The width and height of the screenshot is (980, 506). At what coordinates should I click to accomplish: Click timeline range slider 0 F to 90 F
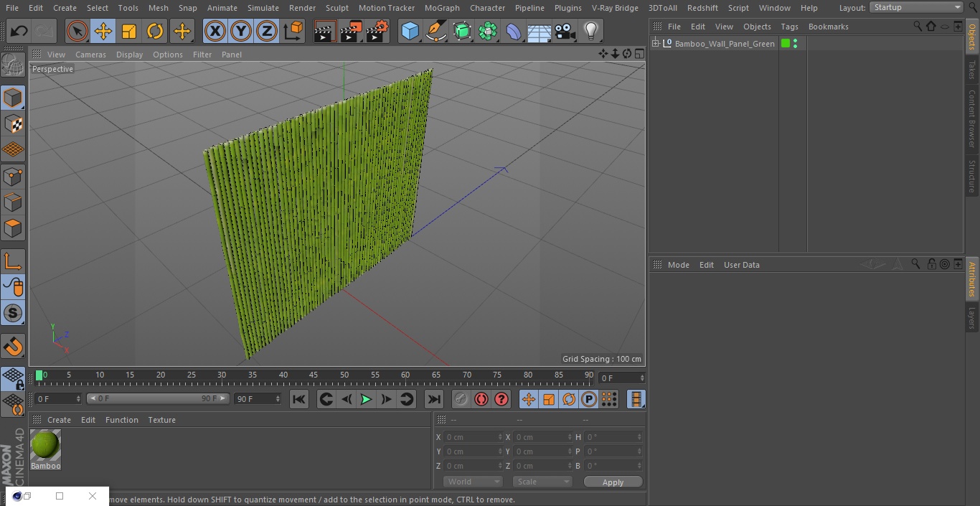tap(158, 398)
